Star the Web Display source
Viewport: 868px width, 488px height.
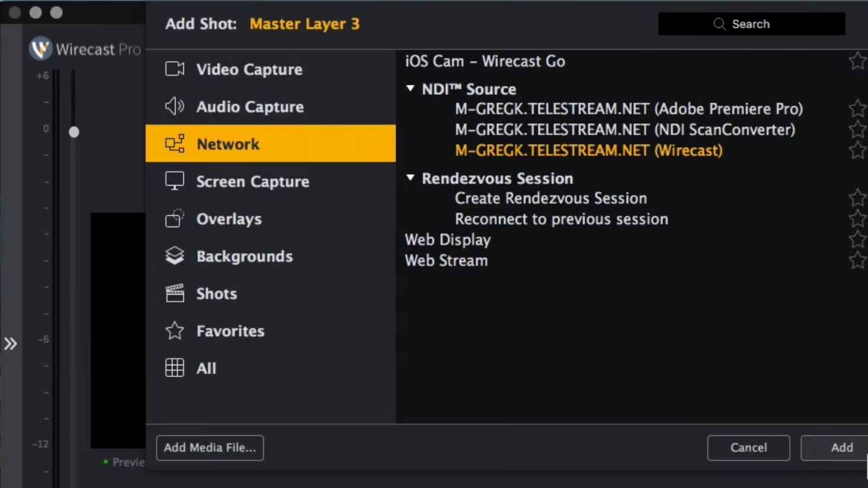857,240
